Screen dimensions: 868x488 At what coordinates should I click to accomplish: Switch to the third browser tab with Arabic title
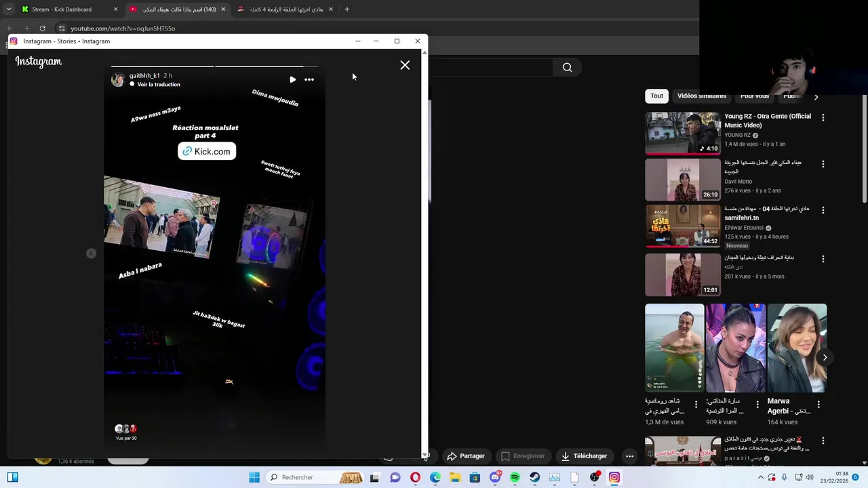coord(285,9)
